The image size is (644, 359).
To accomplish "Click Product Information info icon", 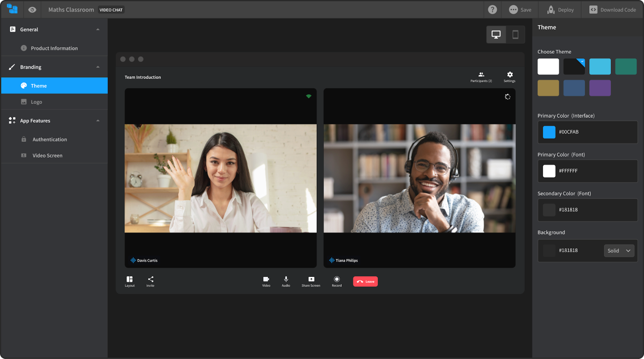I will point(24,48).
